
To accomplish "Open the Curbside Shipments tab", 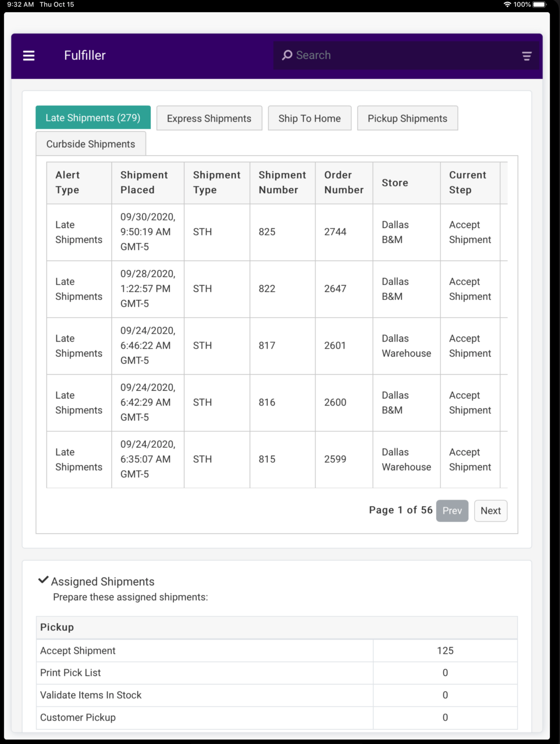I will coord(91,144).
